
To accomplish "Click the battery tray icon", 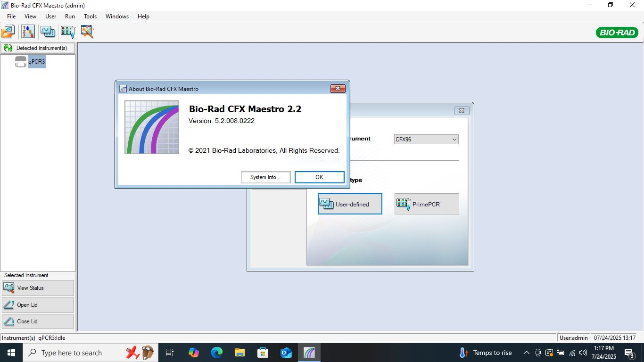I will point(561,353).
